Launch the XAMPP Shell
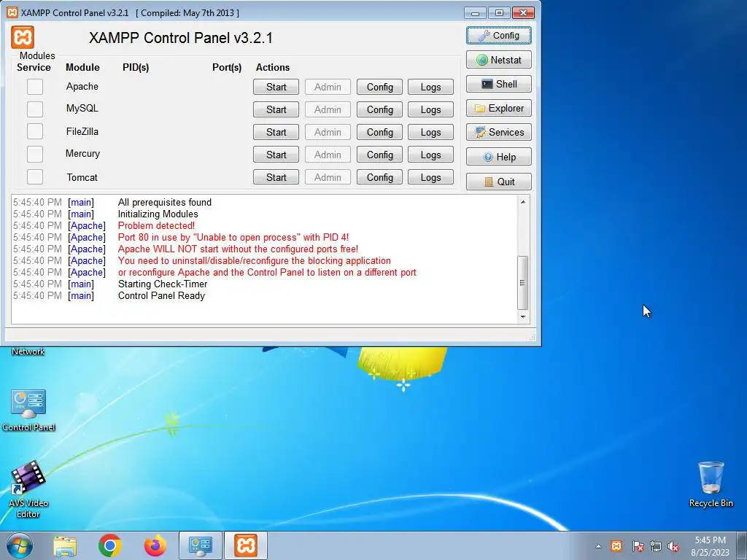Screen dimensions: 747x560 tap(499, 85)
